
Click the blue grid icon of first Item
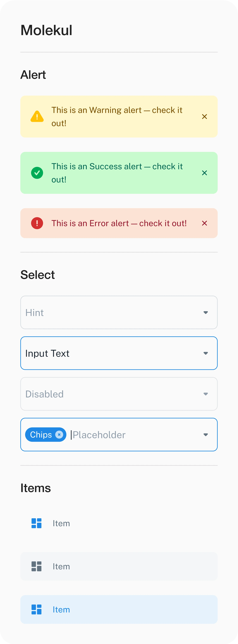pyautogui.click(x=36, y=523)
